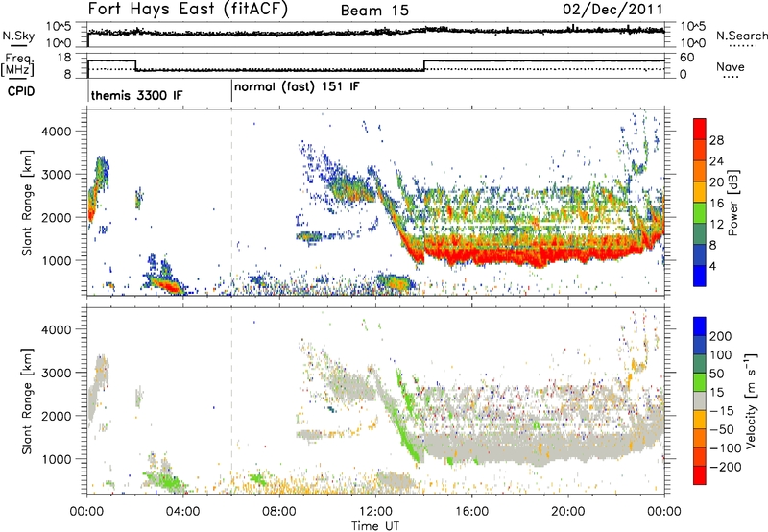Click the "Nave" legend label
Viewport: 768px width, 532px height.
[x=731, y=66]
